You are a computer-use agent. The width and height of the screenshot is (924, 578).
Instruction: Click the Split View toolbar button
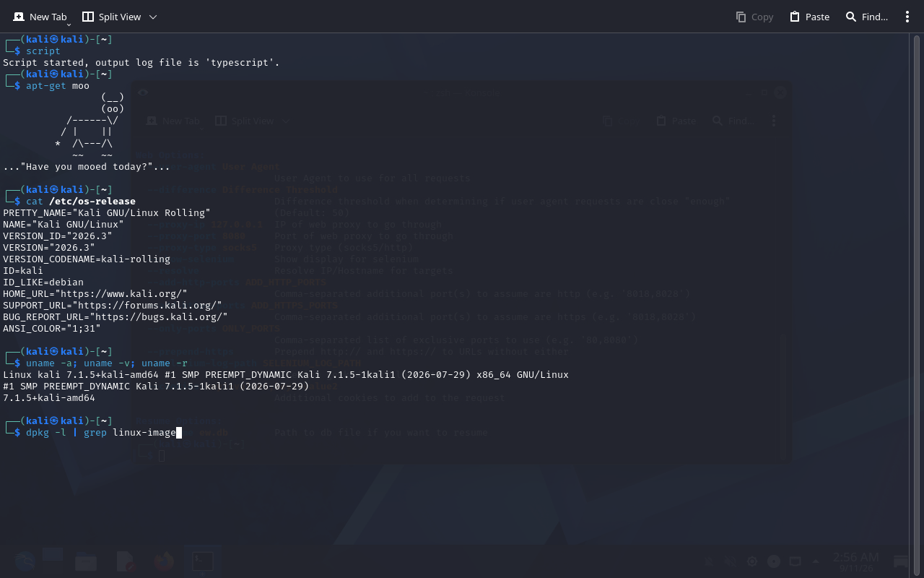pos(111,17)
